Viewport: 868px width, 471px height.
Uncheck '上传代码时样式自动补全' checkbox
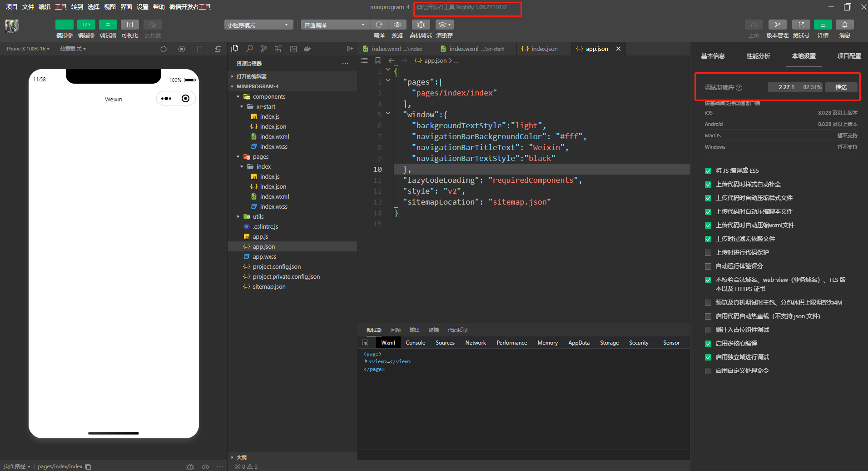pyautogui.click(x=708, y=185)
